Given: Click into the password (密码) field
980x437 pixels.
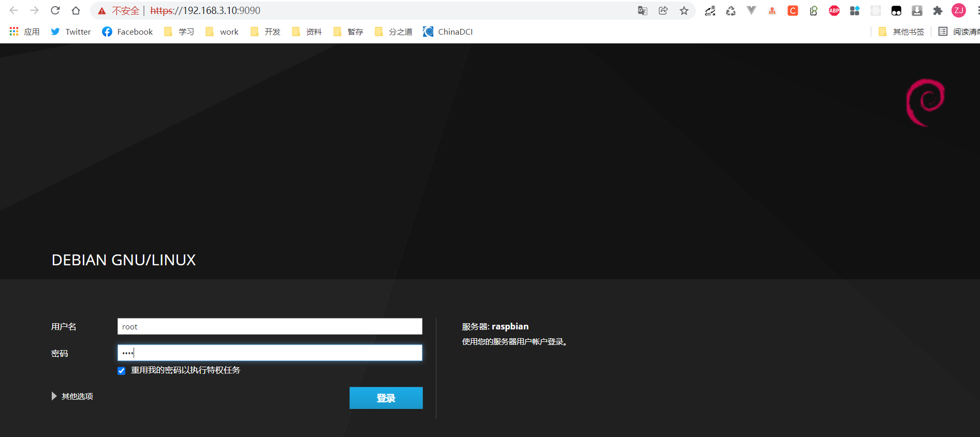Looking at the screenshot, I should (x=270, y=353).
